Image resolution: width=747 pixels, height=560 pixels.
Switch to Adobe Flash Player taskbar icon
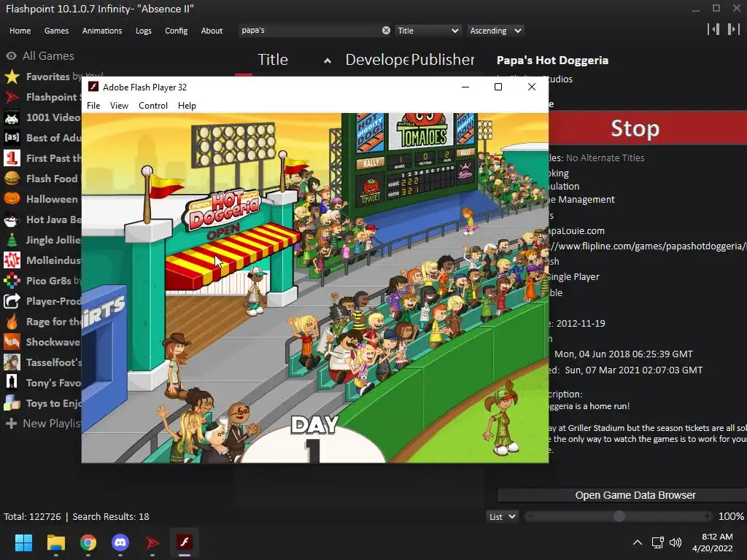[x=185, y=542]
